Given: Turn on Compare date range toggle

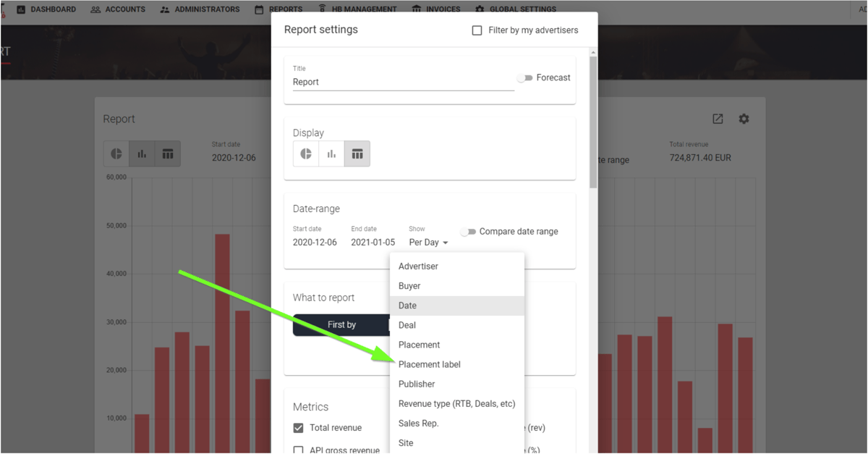Looking at the screenshot, I should [468, 232].
